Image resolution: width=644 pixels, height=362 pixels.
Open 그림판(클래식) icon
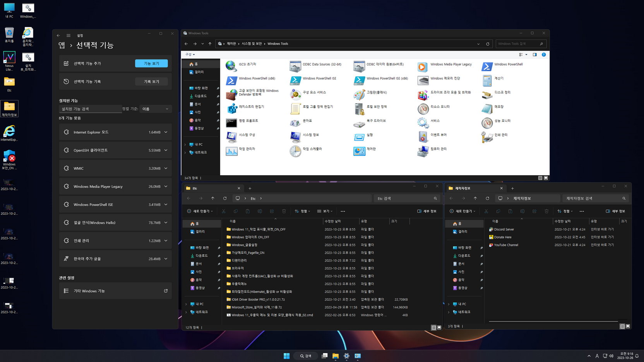359,94
